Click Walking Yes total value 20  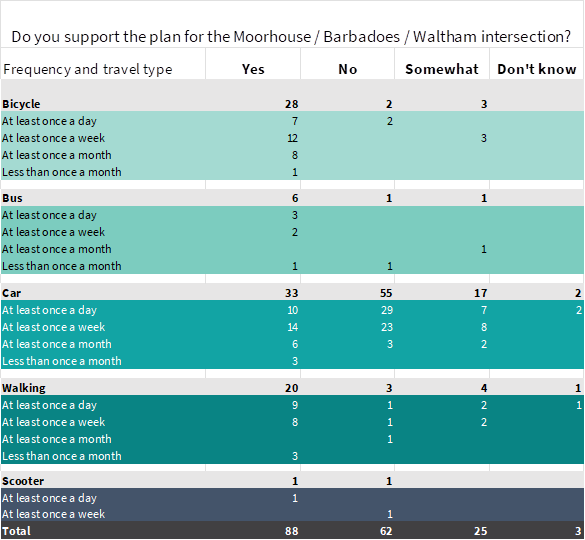(x=291, y=388)
